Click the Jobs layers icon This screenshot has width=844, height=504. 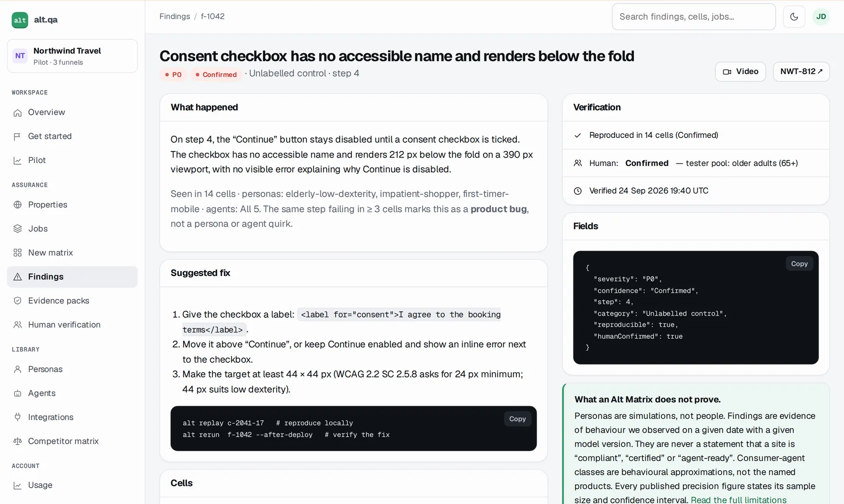[18, 229]
